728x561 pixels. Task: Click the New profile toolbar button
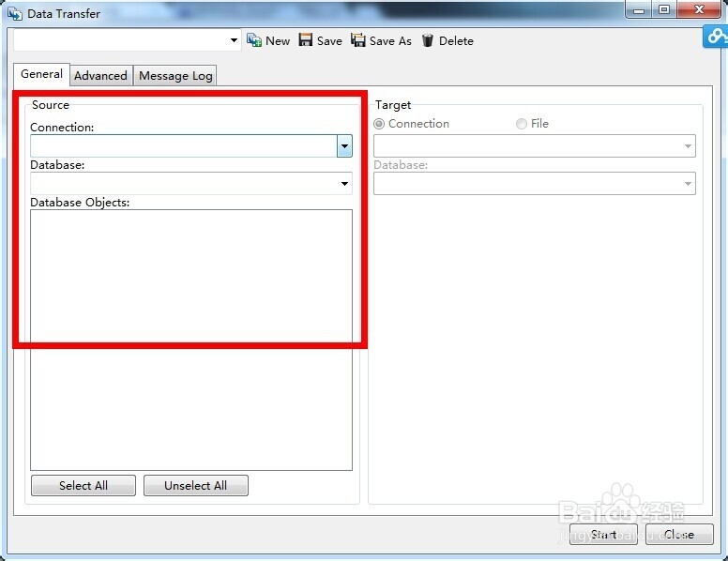click(x=268, y=41)
